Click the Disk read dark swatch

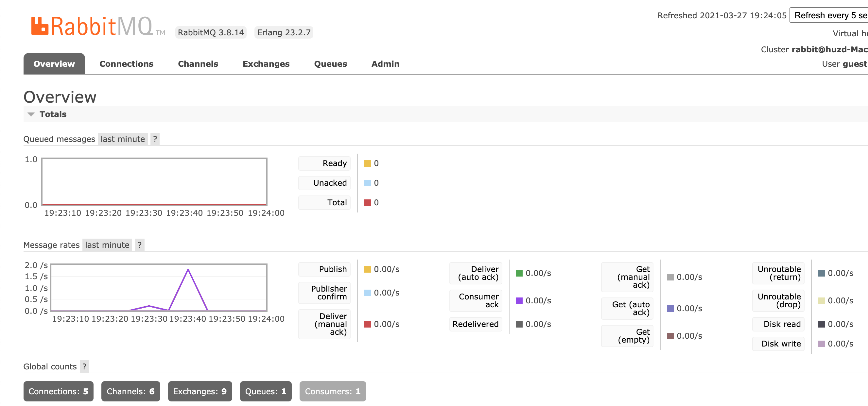click(x=822, y=324)
